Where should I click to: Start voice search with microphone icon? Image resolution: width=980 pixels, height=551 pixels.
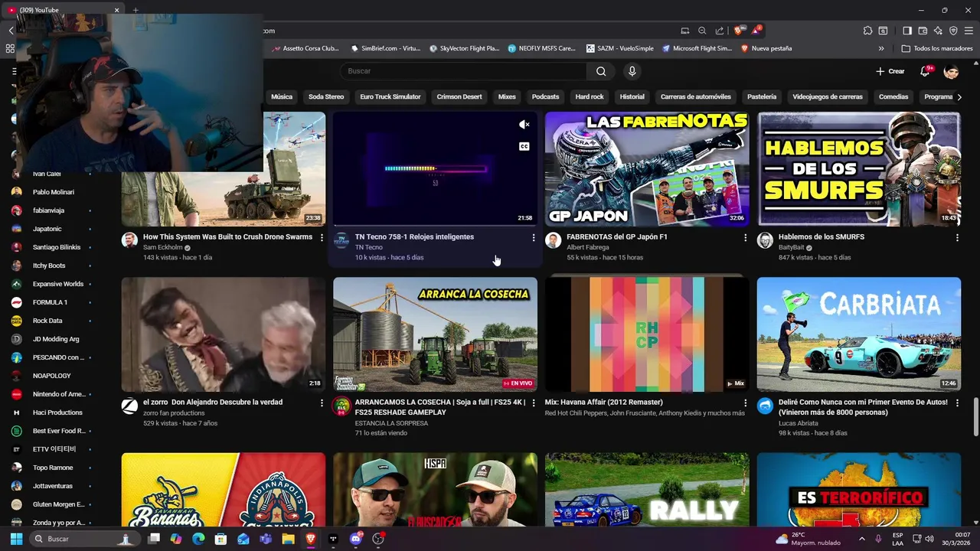[632, 71]
